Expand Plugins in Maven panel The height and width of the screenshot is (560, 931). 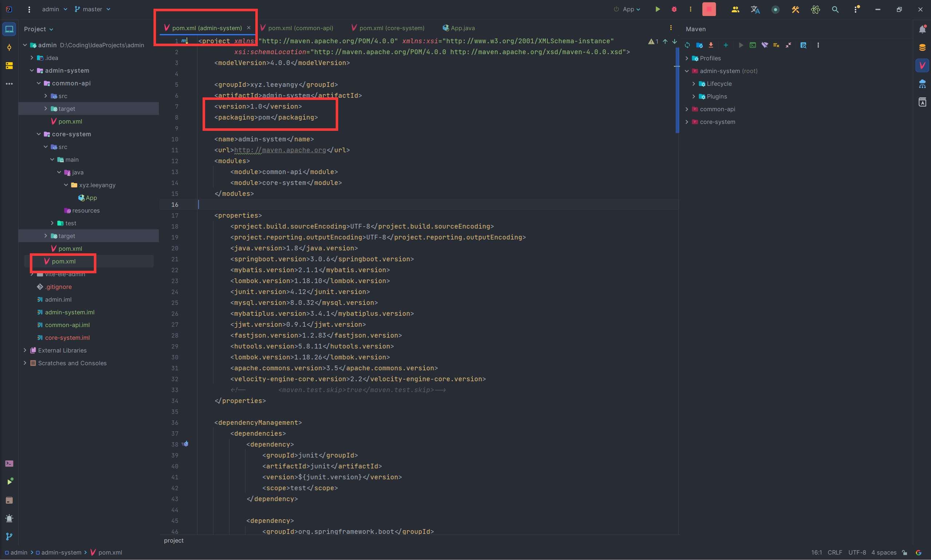[694, 97]
